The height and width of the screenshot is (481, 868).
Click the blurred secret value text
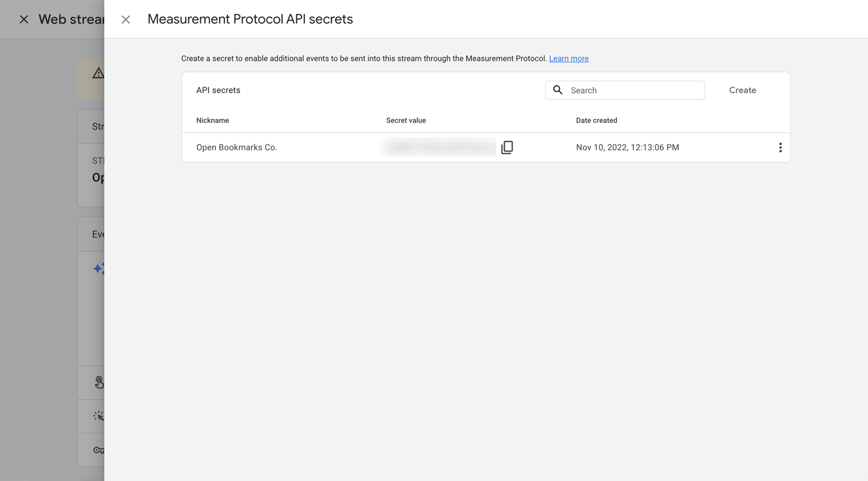(x=439, y=147)
